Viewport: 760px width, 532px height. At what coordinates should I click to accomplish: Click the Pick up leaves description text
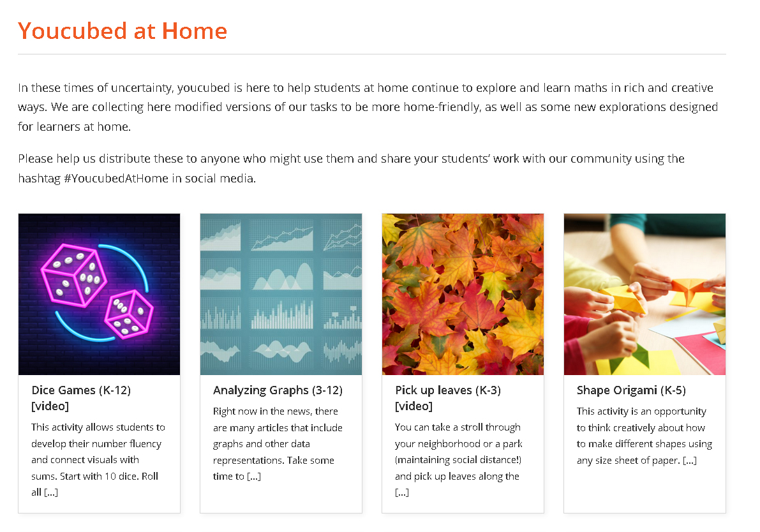(458, 452)
